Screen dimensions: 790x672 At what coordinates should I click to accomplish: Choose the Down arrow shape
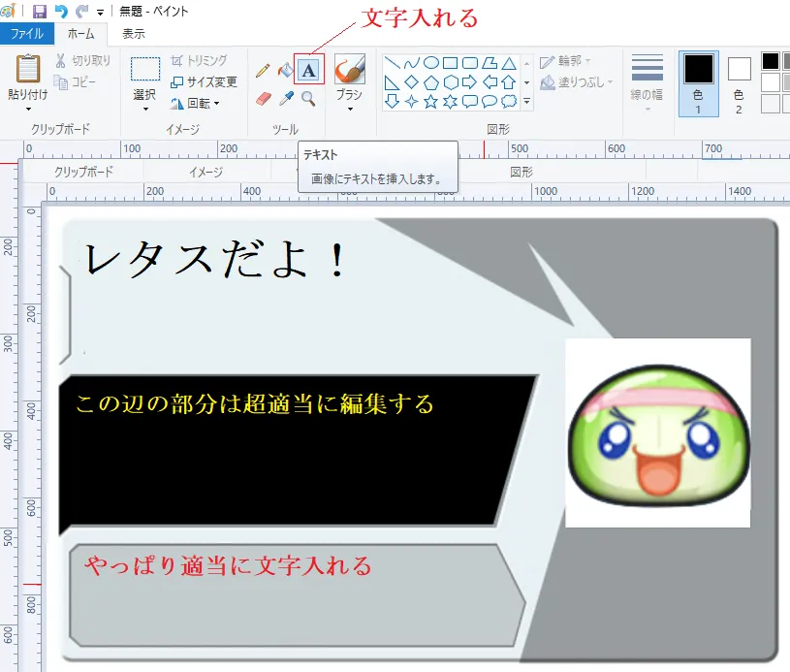click(392, 101)
